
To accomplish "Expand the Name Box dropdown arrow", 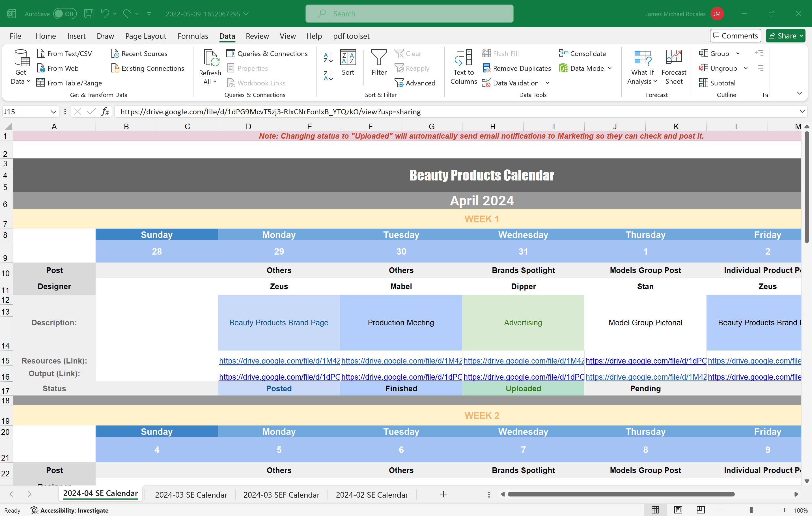I will coord(53,112).
